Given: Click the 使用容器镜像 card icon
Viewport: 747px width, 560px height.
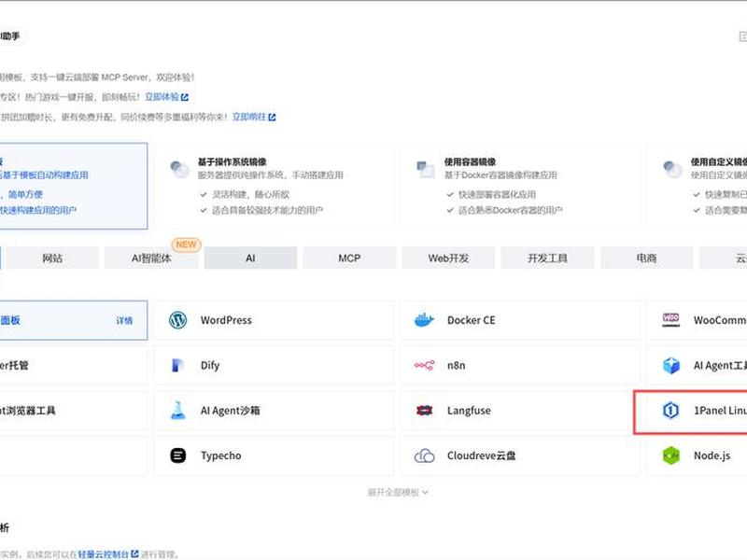Looking at the screenshot, I should (426, 169).
